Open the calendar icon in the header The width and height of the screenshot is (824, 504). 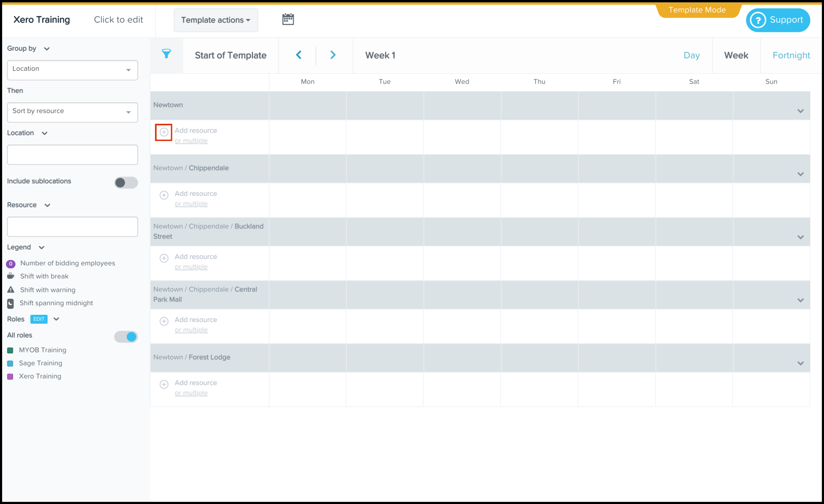point(288,19)
